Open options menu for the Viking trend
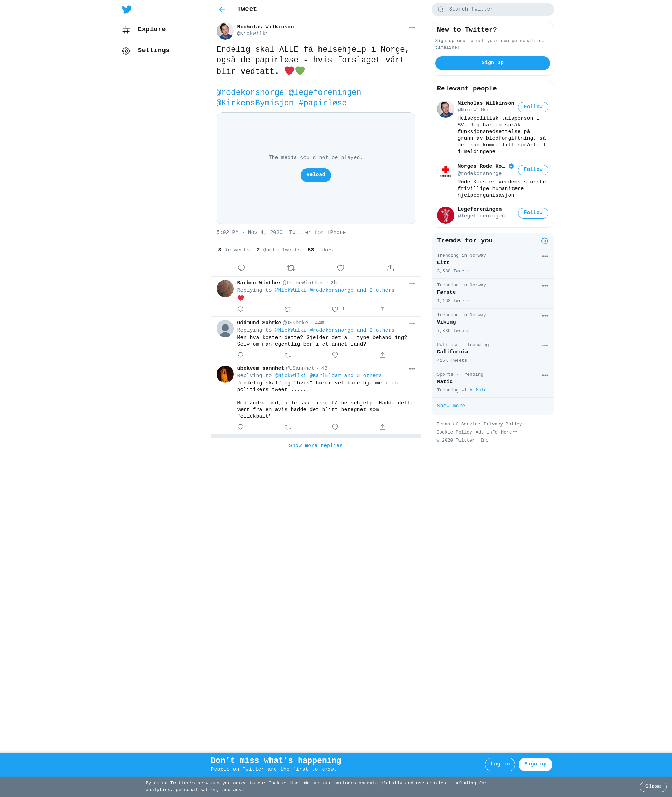The image size is (672, 797). [x=545, y=316]
